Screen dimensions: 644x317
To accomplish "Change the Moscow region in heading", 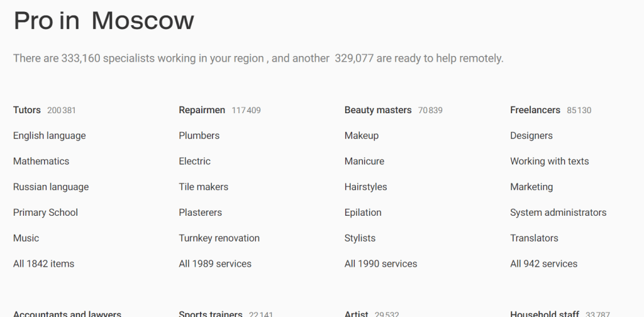I will [x=143, y=21].
